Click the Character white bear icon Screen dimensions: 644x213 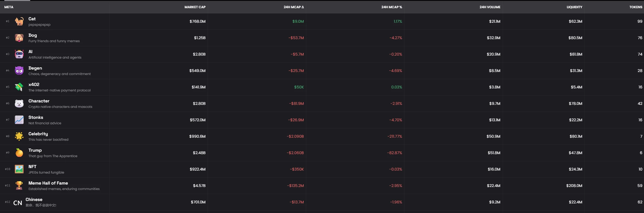click(x=19, y=103)
